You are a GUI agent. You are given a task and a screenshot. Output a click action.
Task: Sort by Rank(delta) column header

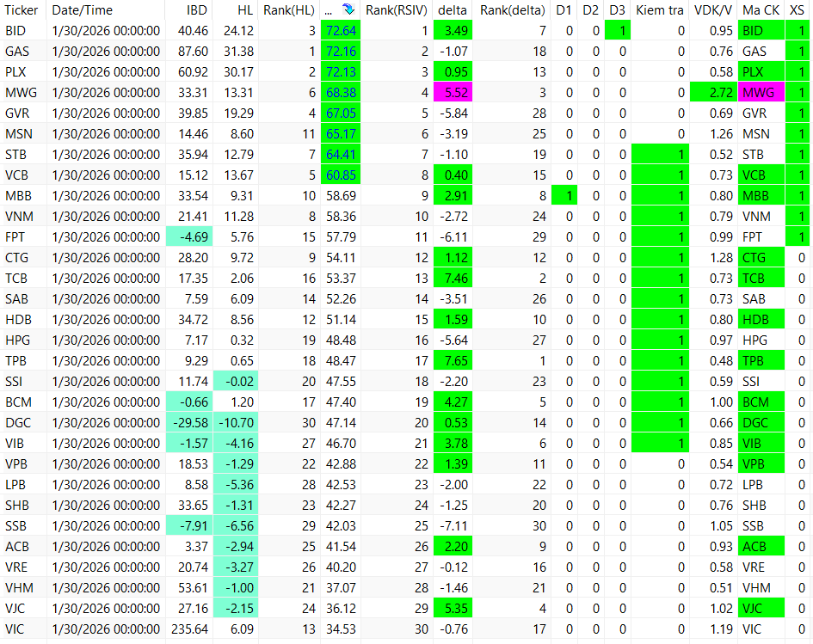click(x=512, y=10)
